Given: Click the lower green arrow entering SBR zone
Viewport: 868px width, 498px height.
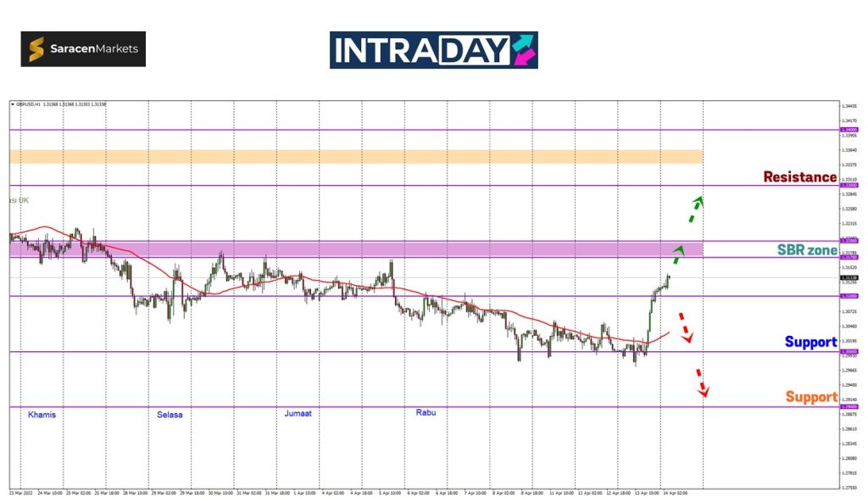Looking at the screenshot, I should [x=678, y=252].
